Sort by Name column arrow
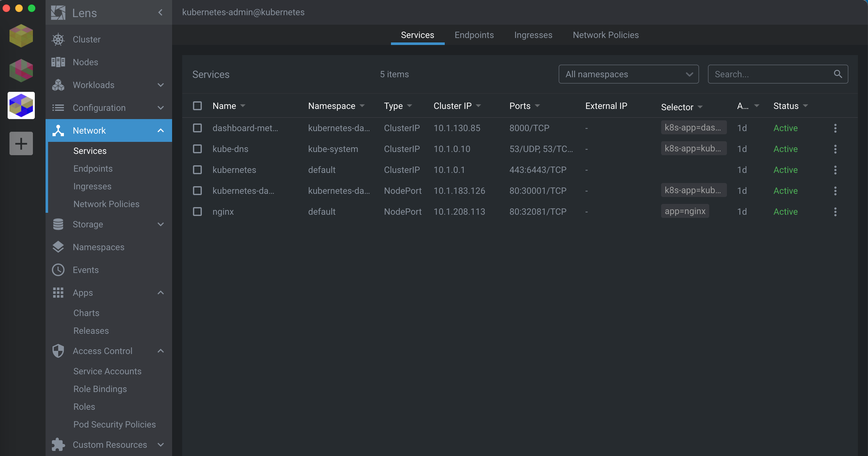Viewport: 868px width, 456px height. pos(243,106)
